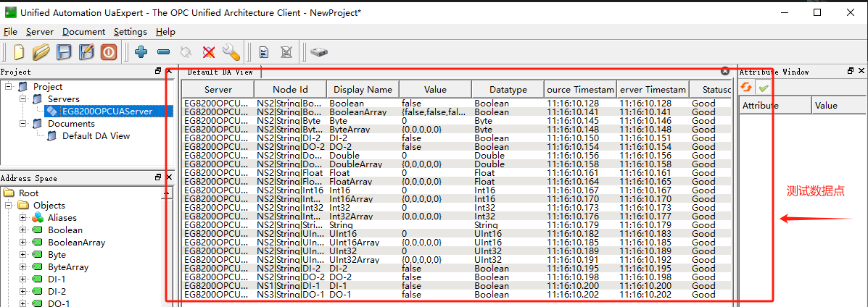Switch to the Default DA View tab
This screenshot has height=307, width=868.
tap(220, 72)
